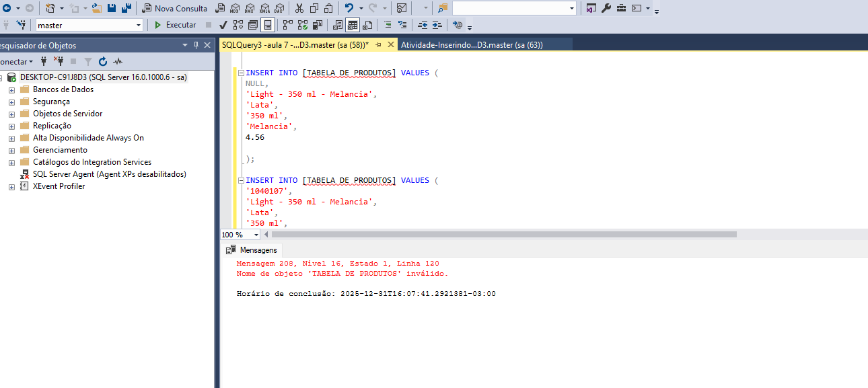Display the estimated execution plan
Screen dimensions: 868x388
(238, 25)
